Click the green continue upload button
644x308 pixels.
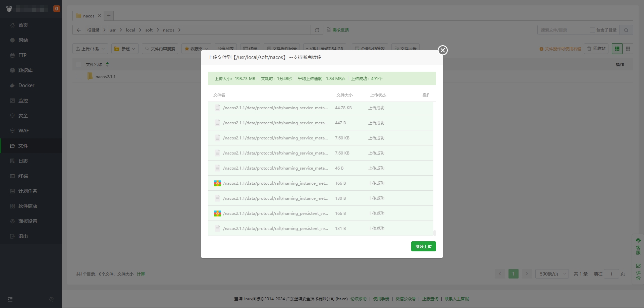coord(423,246)
